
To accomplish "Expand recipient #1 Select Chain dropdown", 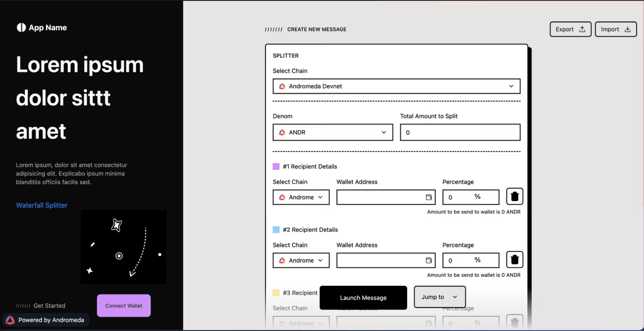I will [x=301, y=197].
